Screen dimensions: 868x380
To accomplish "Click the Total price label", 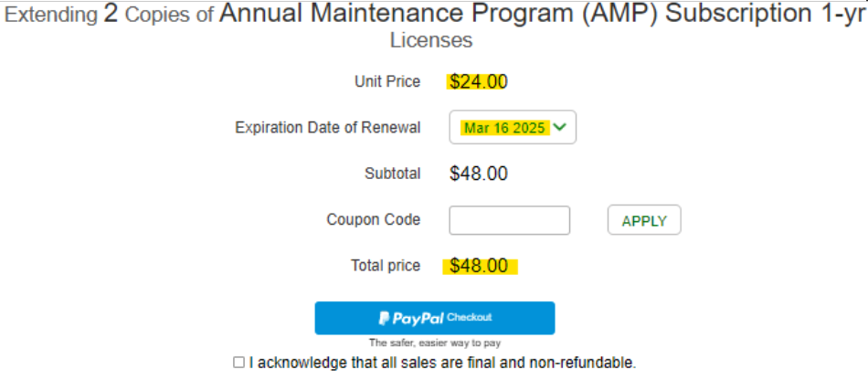I will (386, 266).
